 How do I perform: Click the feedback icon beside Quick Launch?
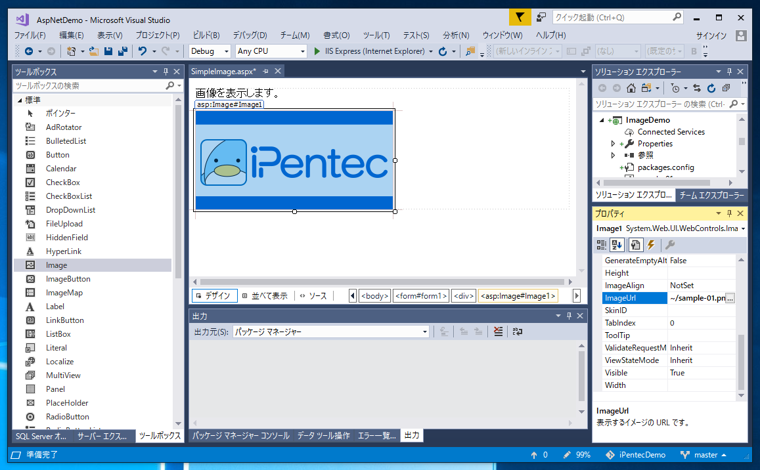tap(541, 17)
